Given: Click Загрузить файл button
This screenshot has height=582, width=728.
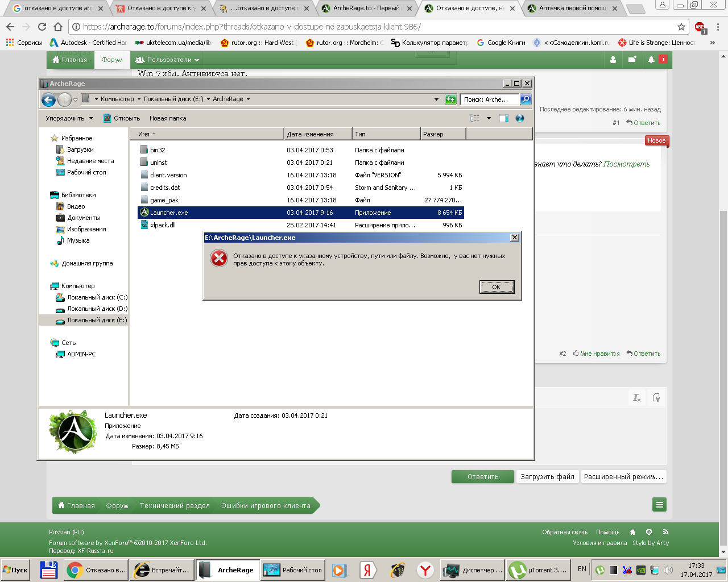Looking at the screenshot, I should click(x=548, y=477).
